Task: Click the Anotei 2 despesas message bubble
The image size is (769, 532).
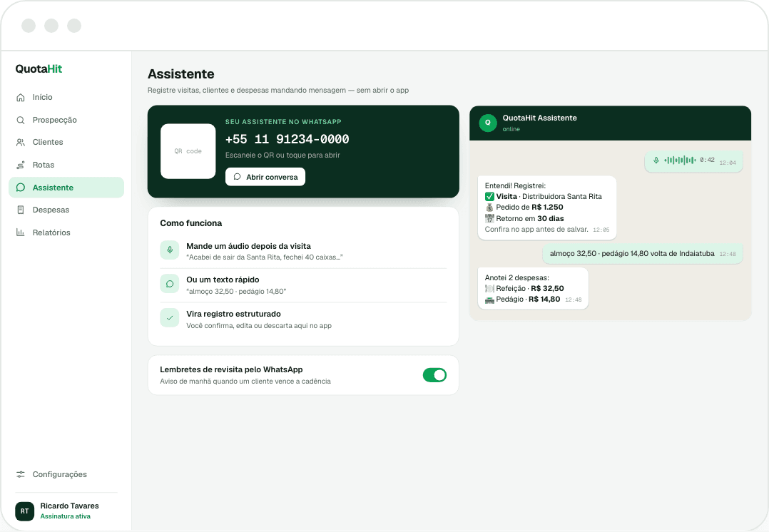Action: (533, 288)
